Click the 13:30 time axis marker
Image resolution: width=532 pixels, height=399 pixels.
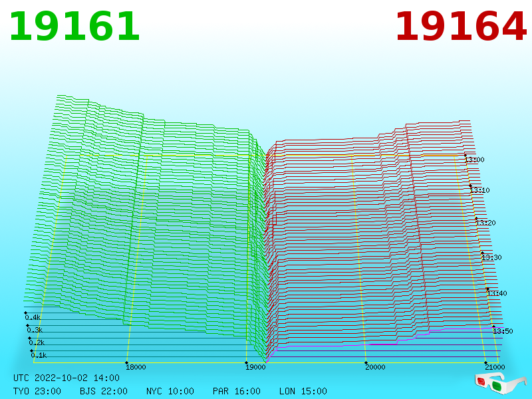point(491,257)
